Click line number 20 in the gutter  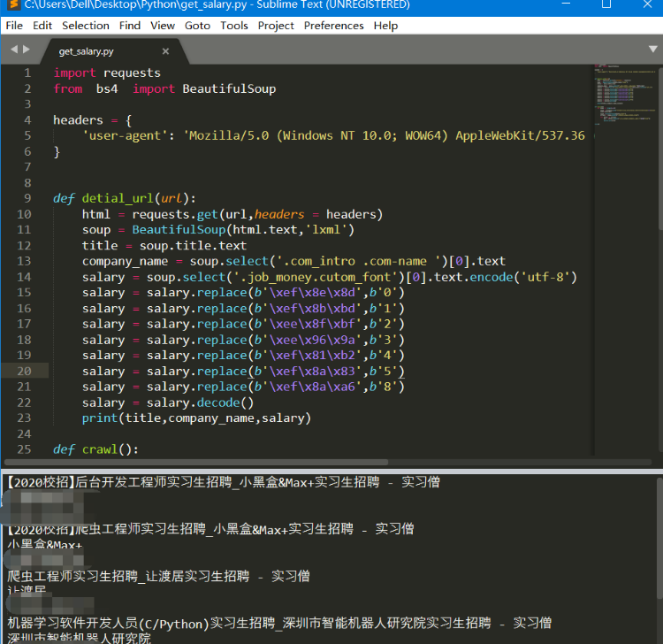tap(24, 371)
